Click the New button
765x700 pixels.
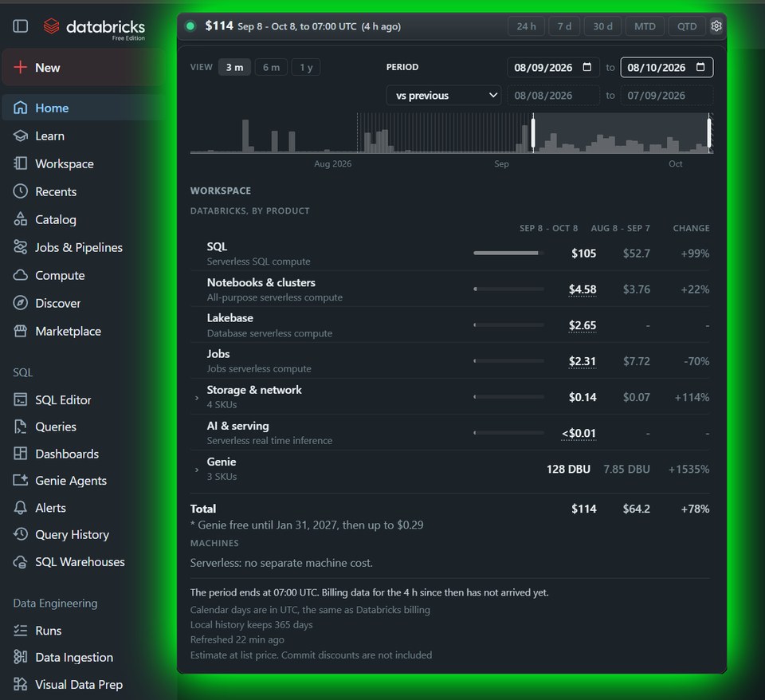(83, 67)
